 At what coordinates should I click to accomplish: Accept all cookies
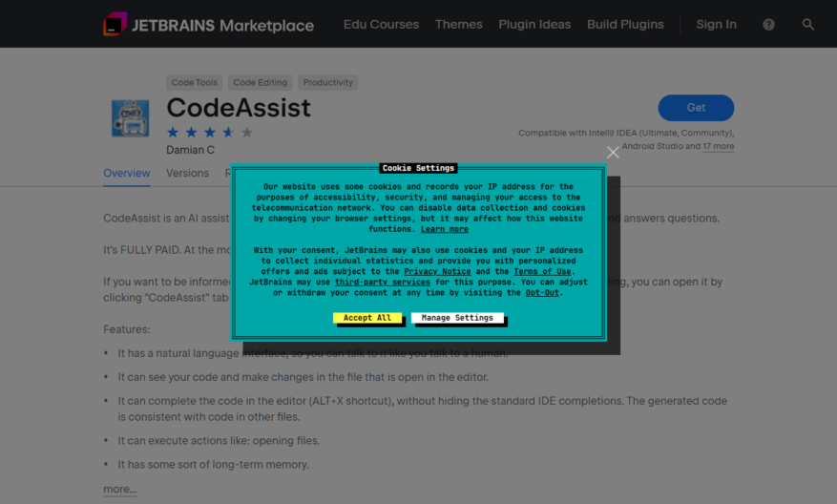click(367, 318)
